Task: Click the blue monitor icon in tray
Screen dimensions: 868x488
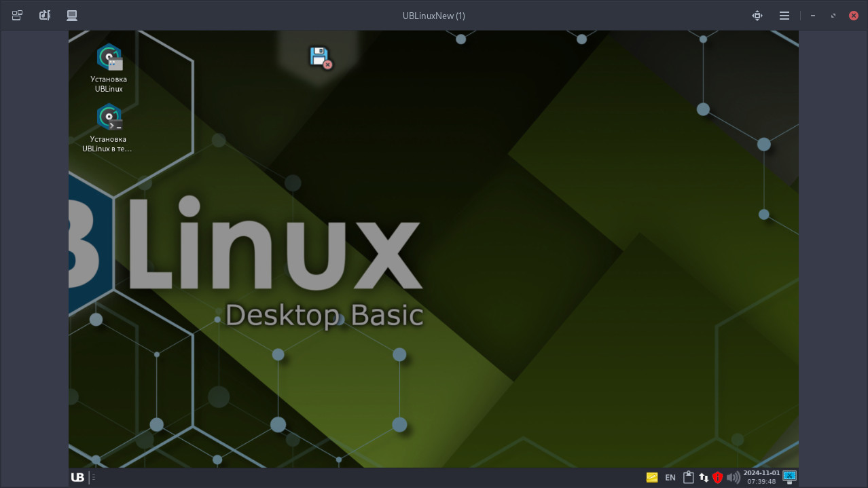Action: pyautogui.click(x=789, y=476)
